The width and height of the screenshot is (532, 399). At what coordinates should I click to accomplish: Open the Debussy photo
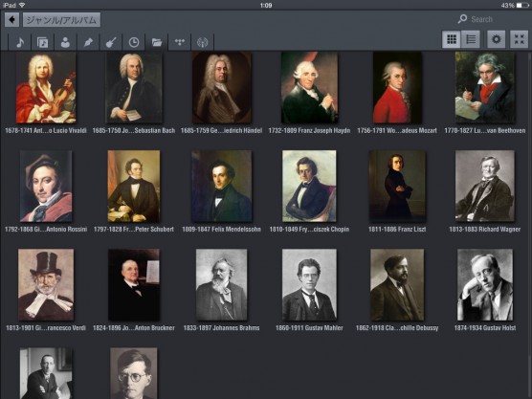tap(397, 285)
